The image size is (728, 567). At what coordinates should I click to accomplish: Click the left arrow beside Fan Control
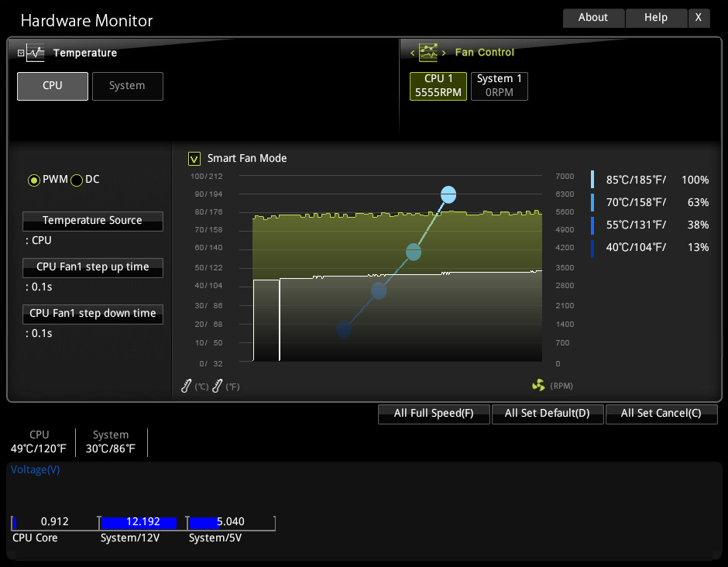(x=413, y=53)
